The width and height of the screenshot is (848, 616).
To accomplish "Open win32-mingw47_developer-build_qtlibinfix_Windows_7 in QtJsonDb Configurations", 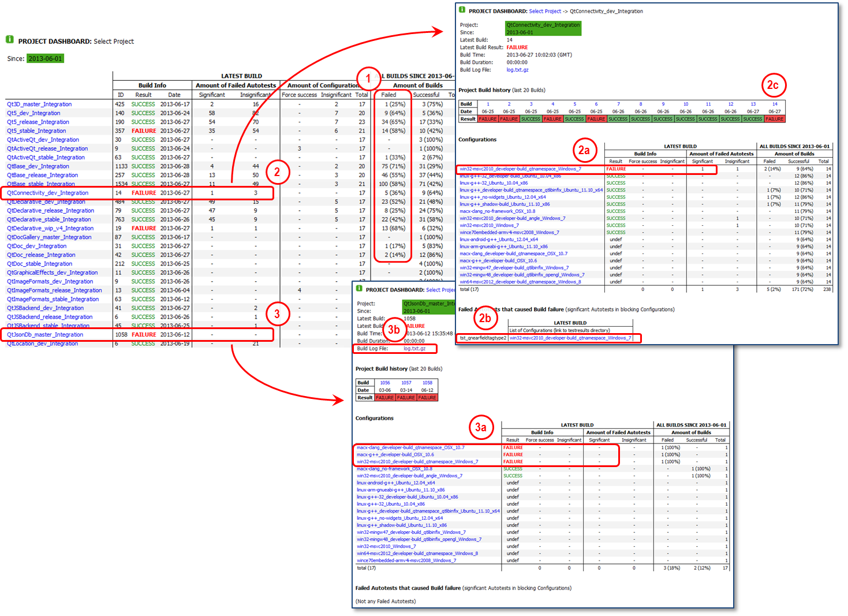I will pyautogui.click(x=411, y=532).
